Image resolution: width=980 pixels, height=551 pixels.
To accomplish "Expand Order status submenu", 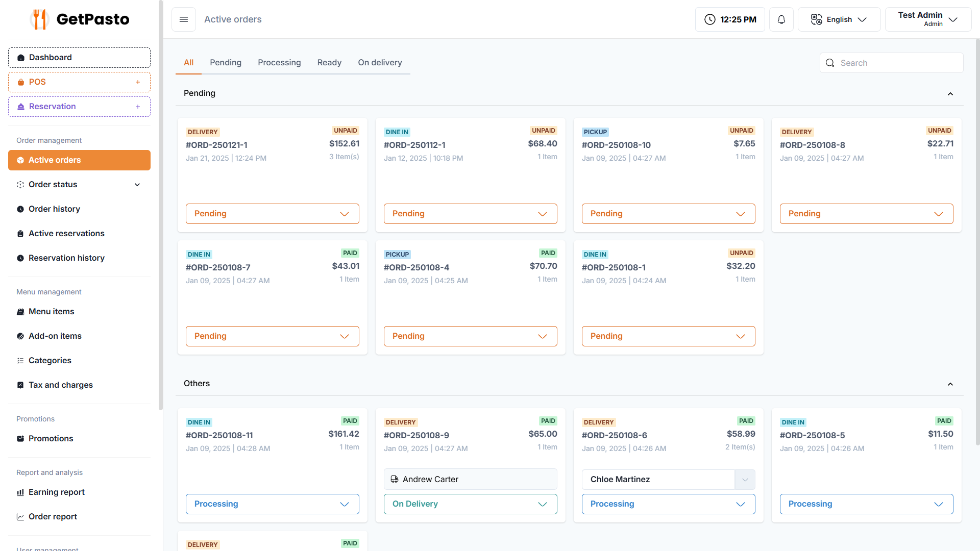I will tap(137, 185).
